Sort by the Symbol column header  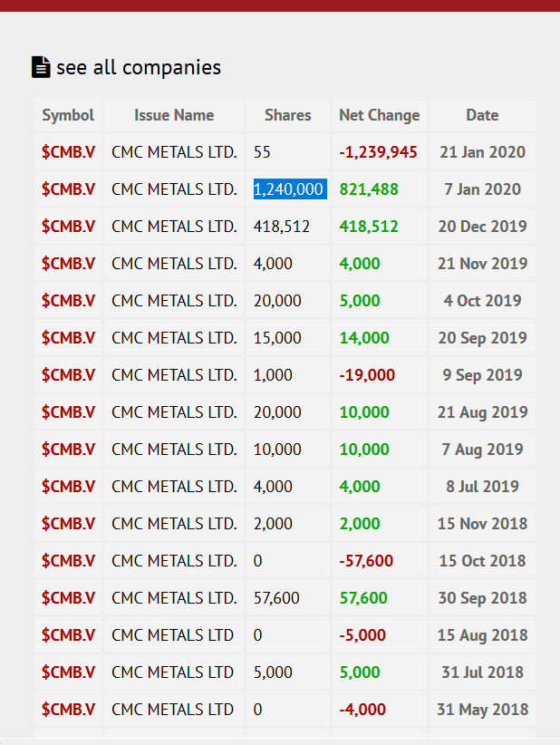68,115
